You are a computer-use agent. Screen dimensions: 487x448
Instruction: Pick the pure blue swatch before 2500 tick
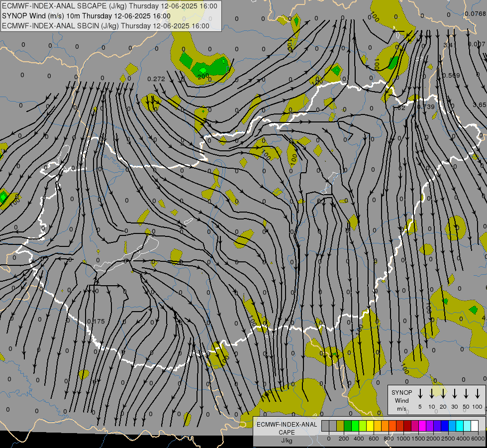click(x=444, y=426)
